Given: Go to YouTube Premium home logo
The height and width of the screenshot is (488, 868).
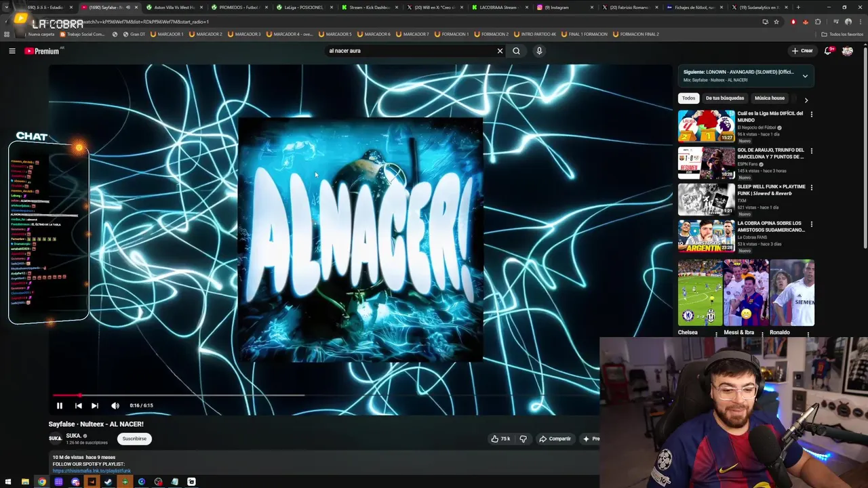Looking at the screenshot, I should point(42,51).
